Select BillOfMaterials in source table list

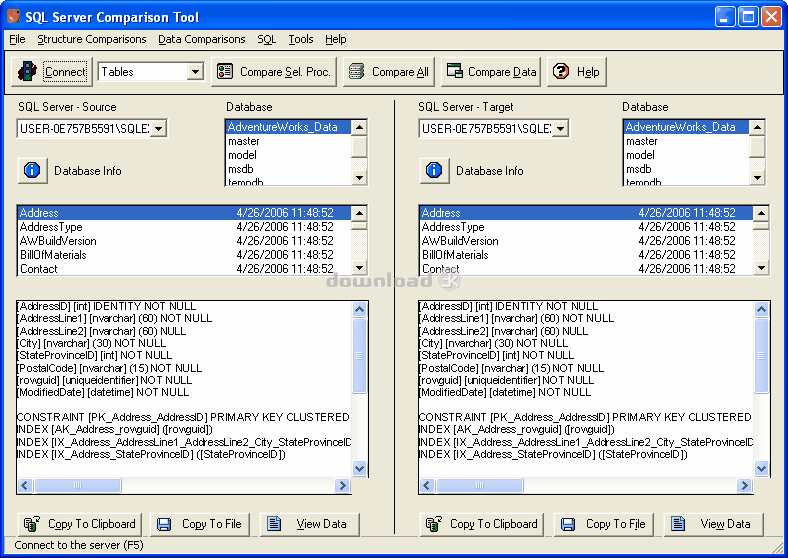point(184,255)
